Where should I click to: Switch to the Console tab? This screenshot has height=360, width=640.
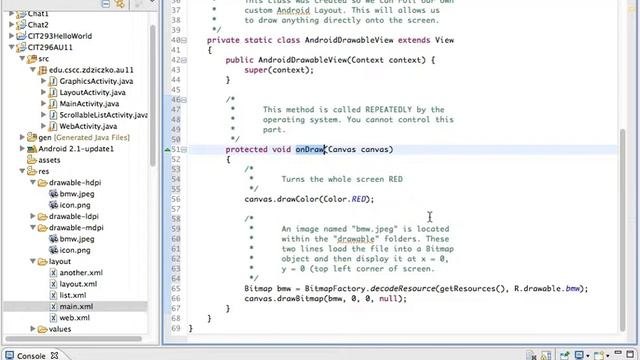coord(31,356)
